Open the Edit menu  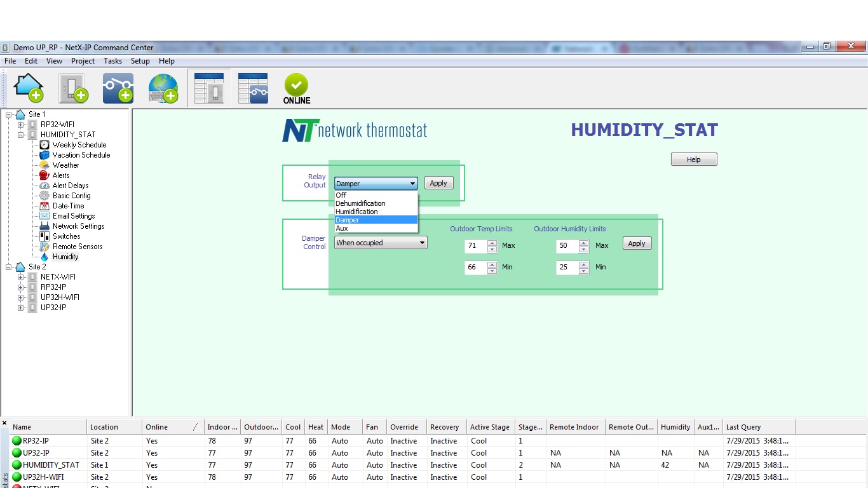[x=31, y=61]
